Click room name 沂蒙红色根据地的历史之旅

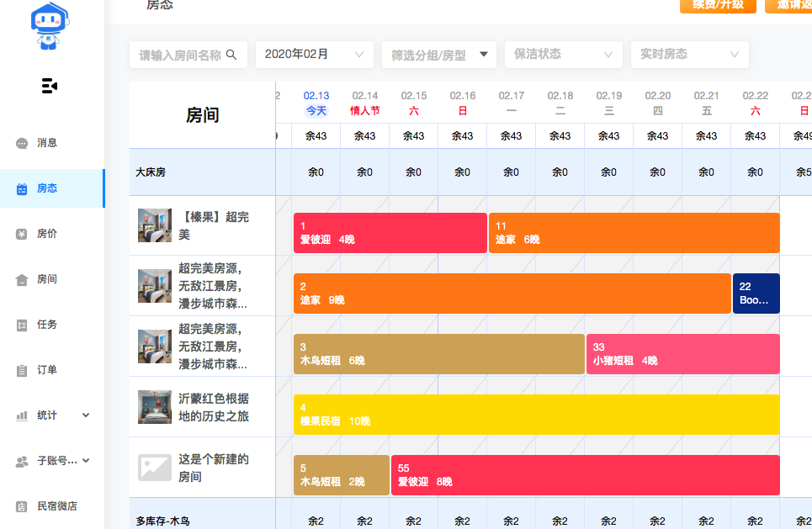point(214,407)
